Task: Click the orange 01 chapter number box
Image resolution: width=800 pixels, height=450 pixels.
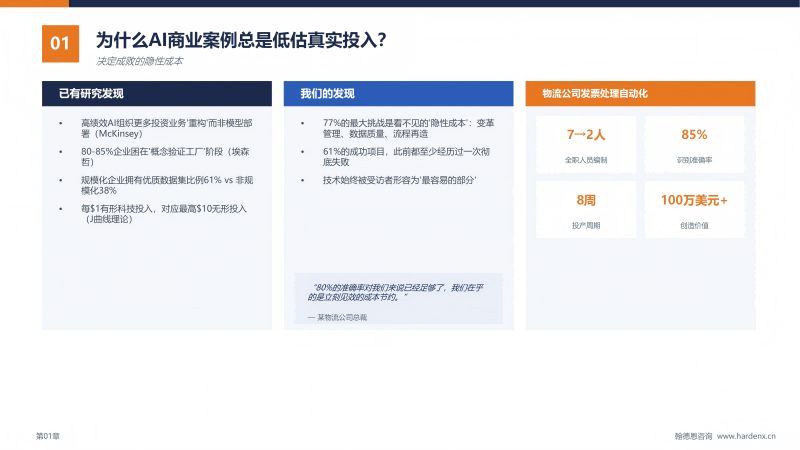Action: (60, 43)
